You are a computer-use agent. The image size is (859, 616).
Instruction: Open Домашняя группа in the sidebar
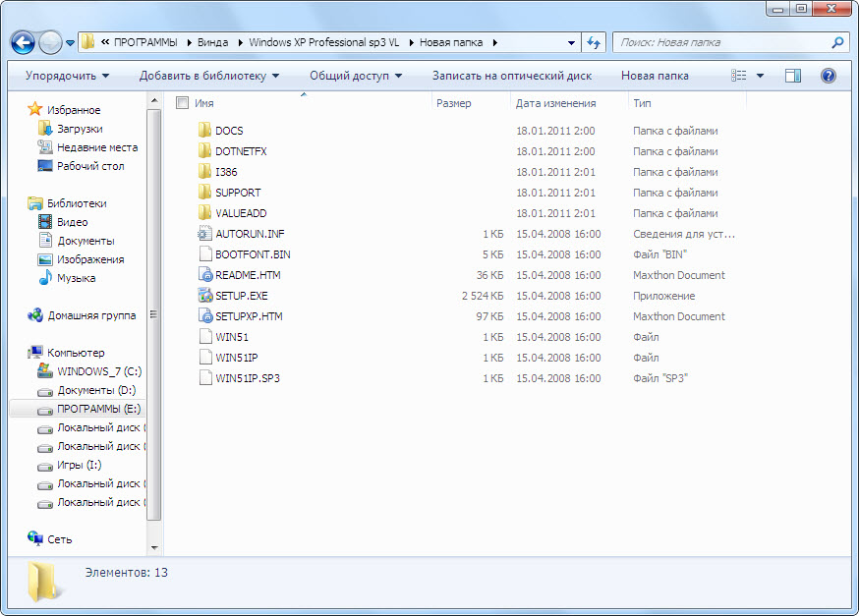click(x=91, y=315)
